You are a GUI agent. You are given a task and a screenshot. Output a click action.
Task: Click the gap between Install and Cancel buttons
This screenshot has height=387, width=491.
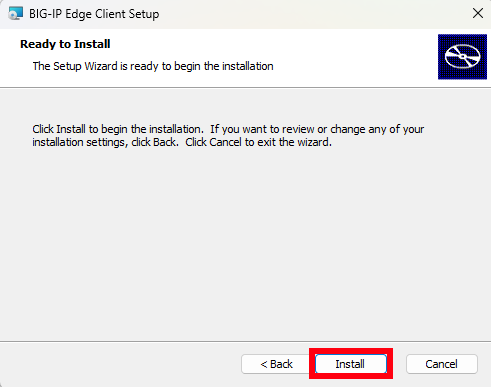click(x=399, y=364)
